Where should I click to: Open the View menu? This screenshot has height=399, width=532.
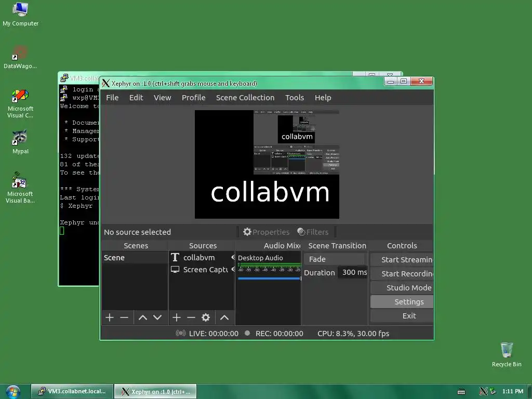(x=162, y=98)
